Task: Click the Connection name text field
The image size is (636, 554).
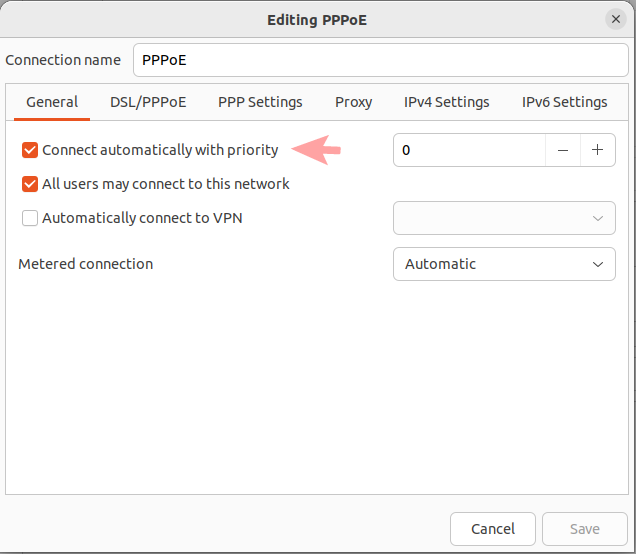Action: (380, 60)
